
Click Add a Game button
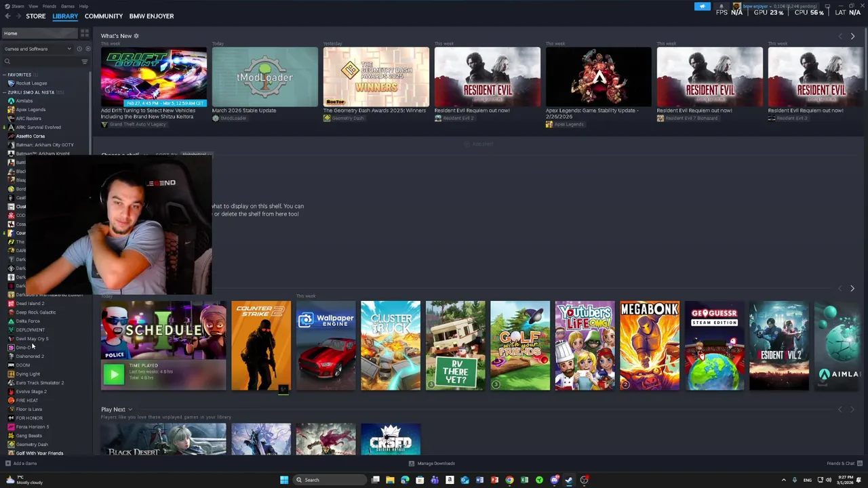coord(21,464)
